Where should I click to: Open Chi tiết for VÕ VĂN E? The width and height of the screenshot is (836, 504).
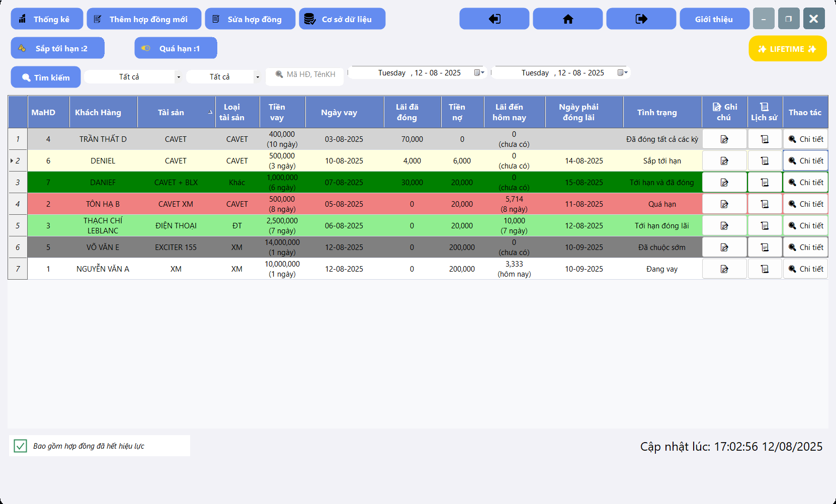[x=805, y=247]
